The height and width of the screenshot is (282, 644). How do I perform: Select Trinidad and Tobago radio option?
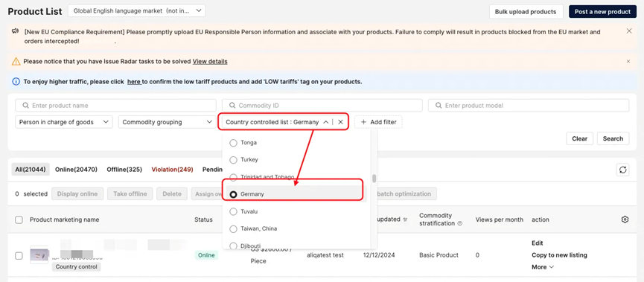click(233, 177)
